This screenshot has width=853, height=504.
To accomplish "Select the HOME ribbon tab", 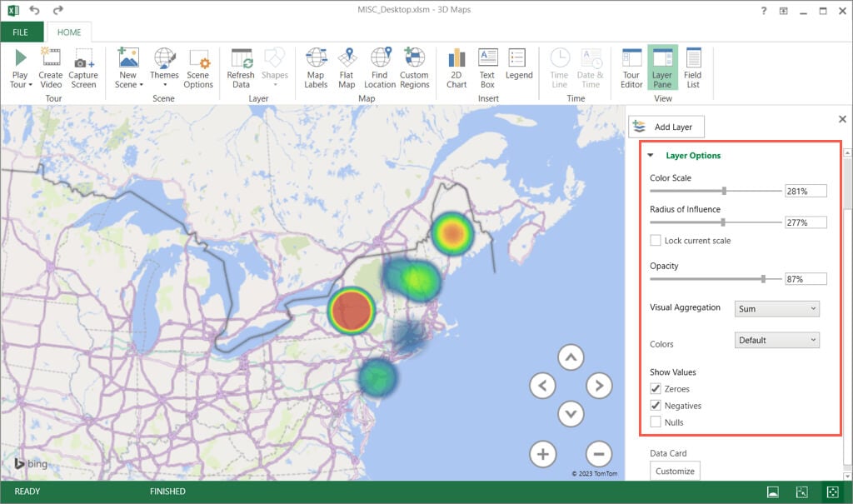I will [68, 33].
